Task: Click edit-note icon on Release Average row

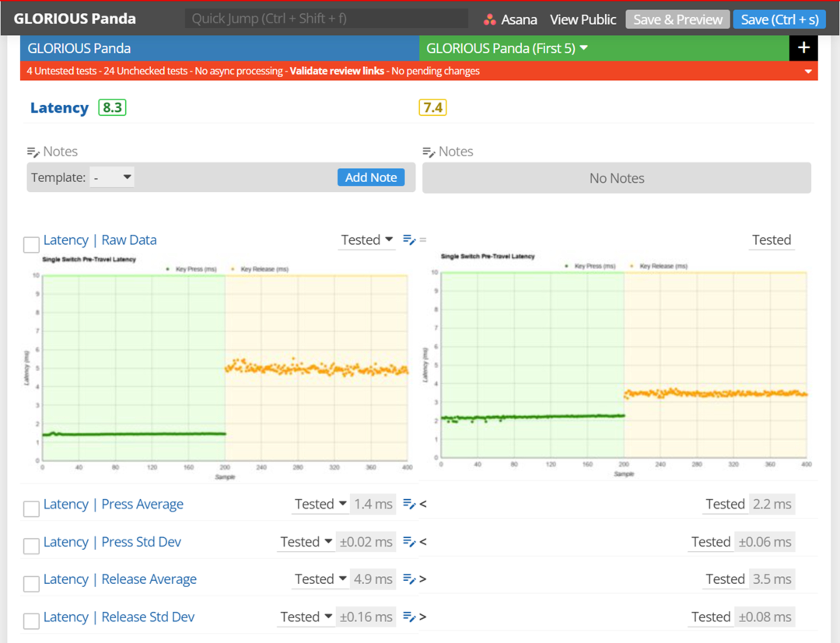Action: (409, 579)
